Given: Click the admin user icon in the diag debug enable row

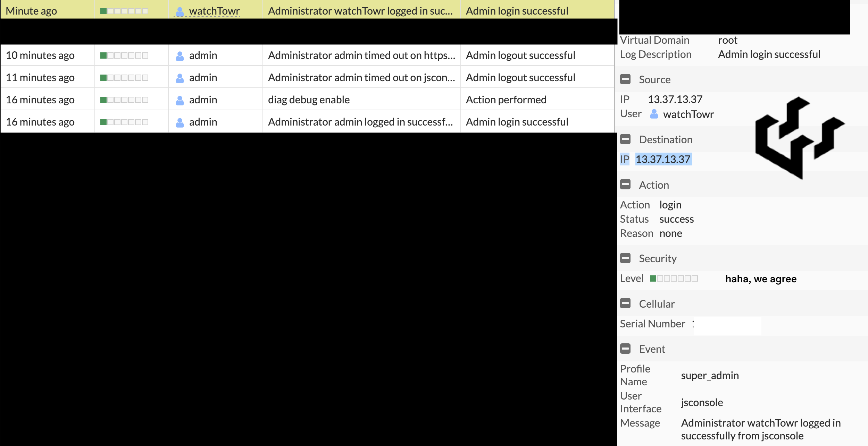Looking at the screenshot, I should pyautogui.click(x=180, y=100).
